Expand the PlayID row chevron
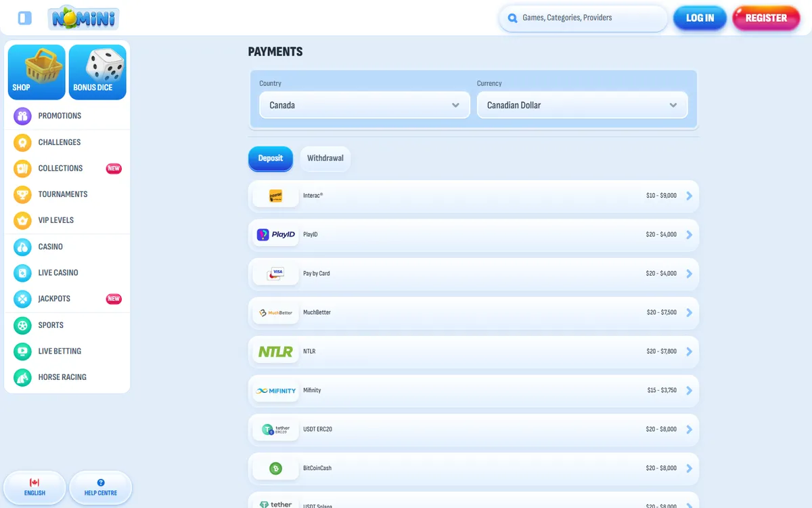The width and height of the screenshot is (812, 508). click(690, 234)
